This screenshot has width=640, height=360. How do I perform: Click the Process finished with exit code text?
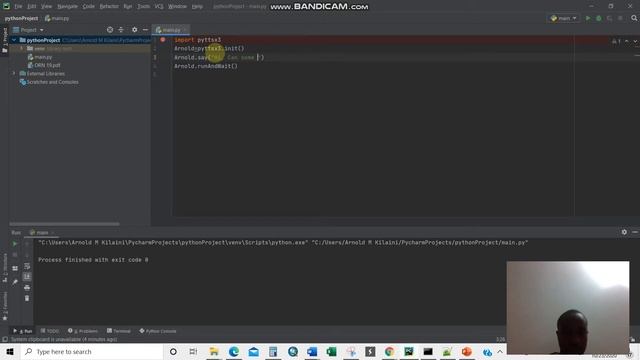(93, 260)
